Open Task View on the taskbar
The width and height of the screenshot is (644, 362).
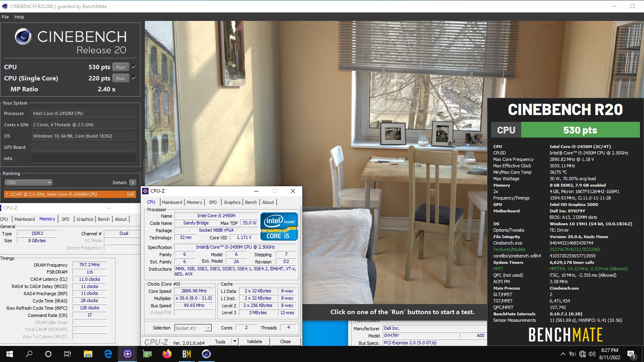click(x=68, y=354)
